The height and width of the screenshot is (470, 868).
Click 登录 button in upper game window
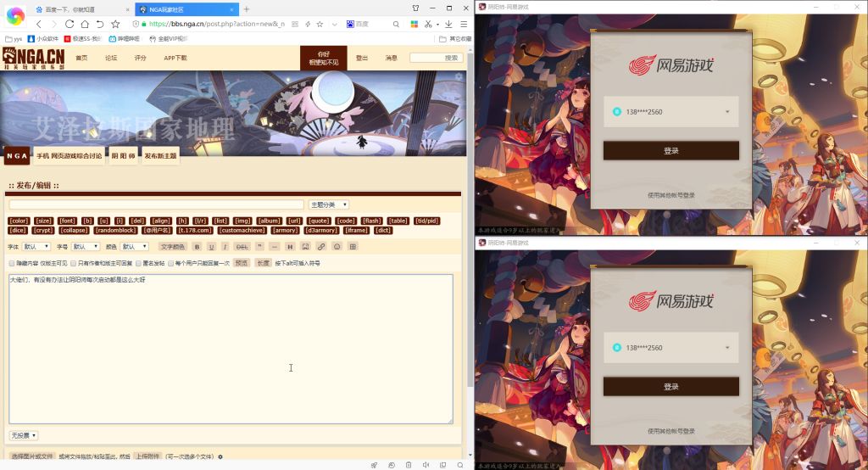point(671,151)
